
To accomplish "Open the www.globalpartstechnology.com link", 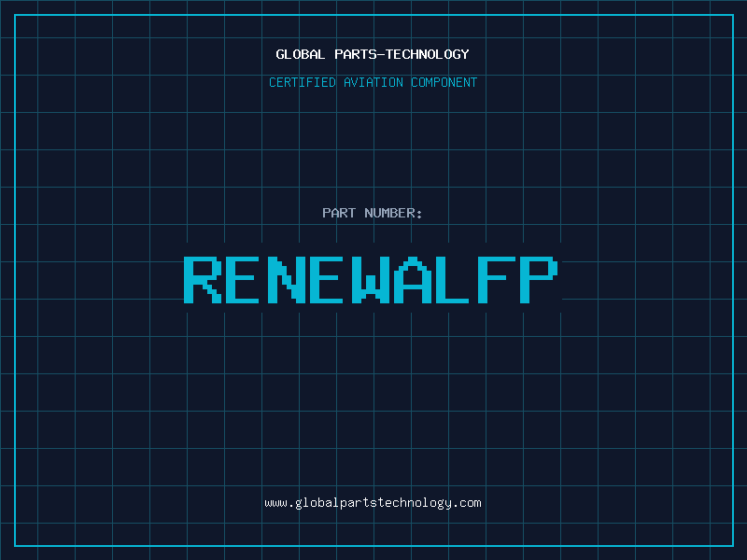I will [373, 503].
